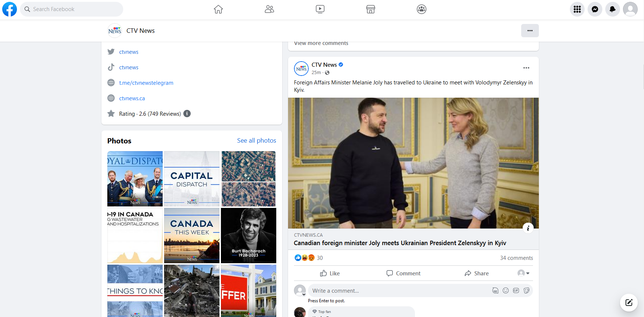
Task: Open the Things To Know thumbnail
Action: click(135, 291)
